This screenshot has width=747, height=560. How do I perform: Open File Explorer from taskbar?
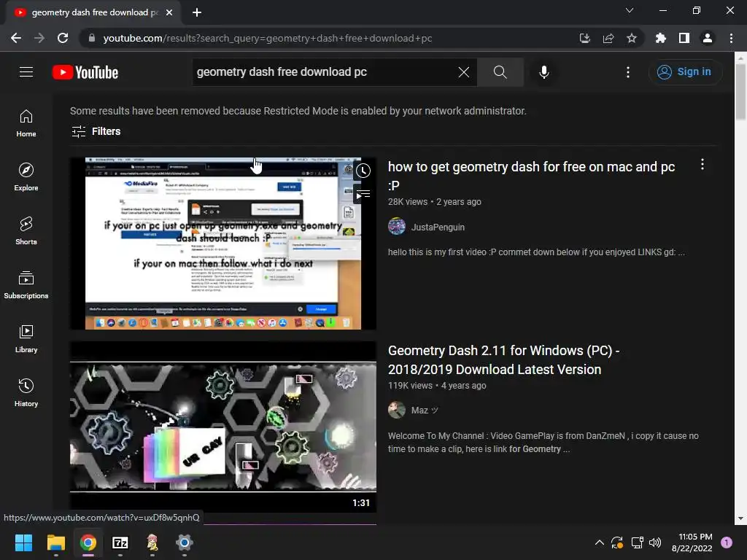pos(55,542)
